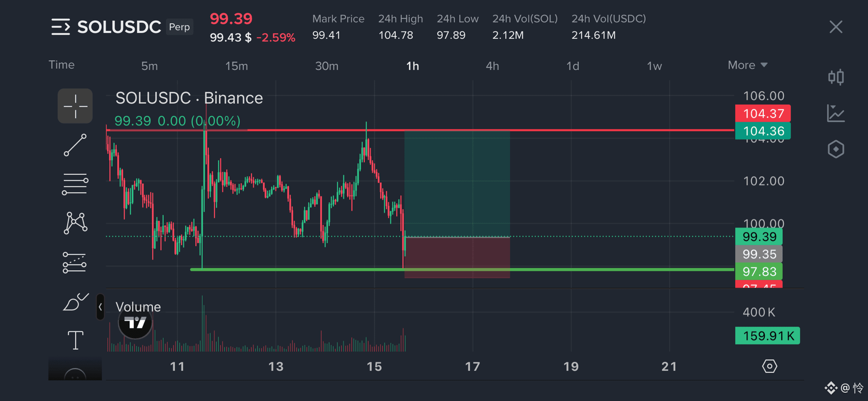The width and height of the screenshot is (868, 401).
Task: Open the Fibonacci retracement tool
Action: pyautogui.click(x=75, y=185)
